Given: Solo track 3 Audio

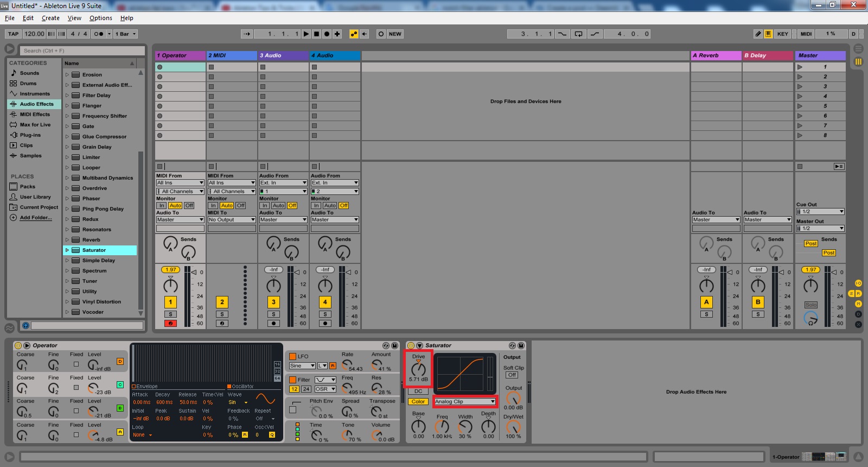Looking at the screenshot, I should (x=273, y=314).
